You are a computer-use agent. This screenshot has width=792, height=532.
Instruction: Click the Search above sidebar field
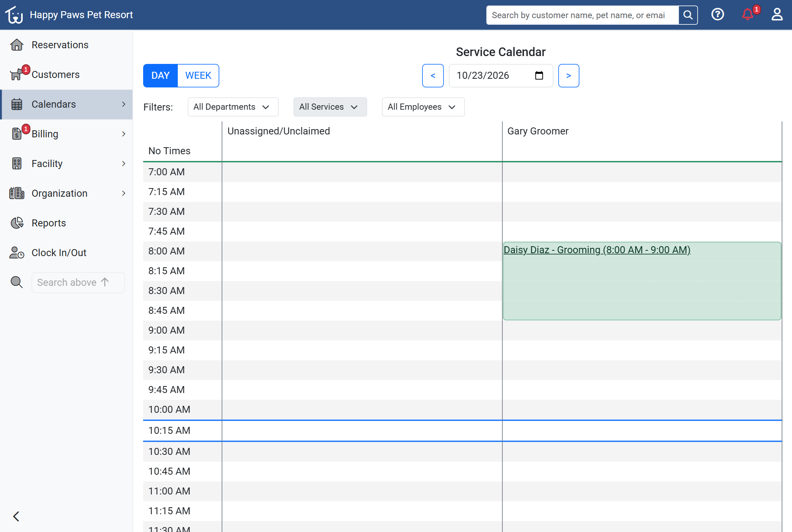[x=78, y=282]
